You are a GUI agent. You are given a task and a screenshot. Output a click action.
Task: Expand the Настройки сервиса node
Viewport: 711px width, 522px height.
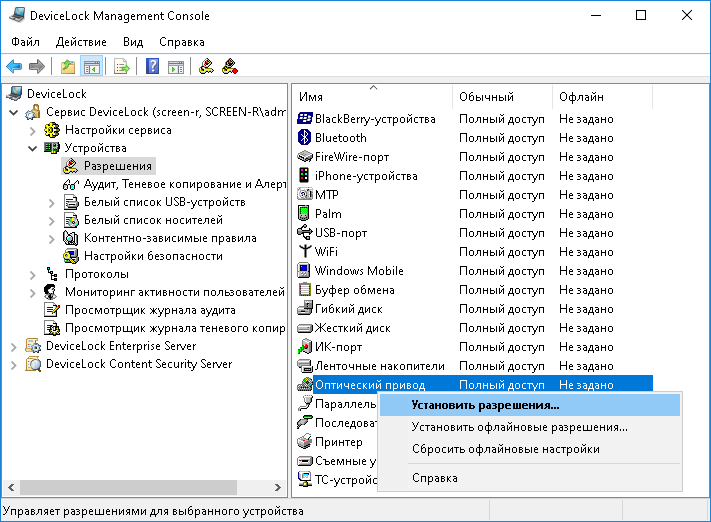(32, 130)
